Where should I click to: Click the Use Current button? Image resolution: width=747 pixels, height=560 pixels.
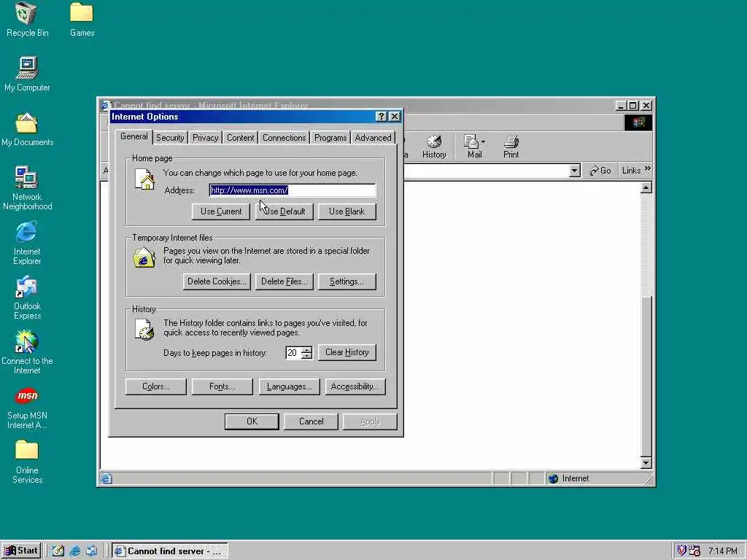[x=221, y=211]
